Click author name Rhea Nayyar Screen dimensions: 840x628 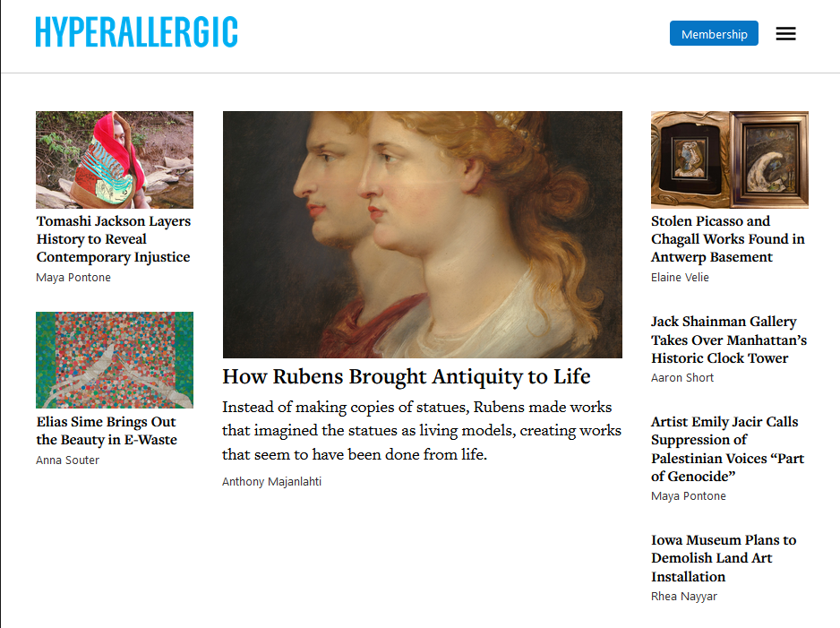pos(684,596)
